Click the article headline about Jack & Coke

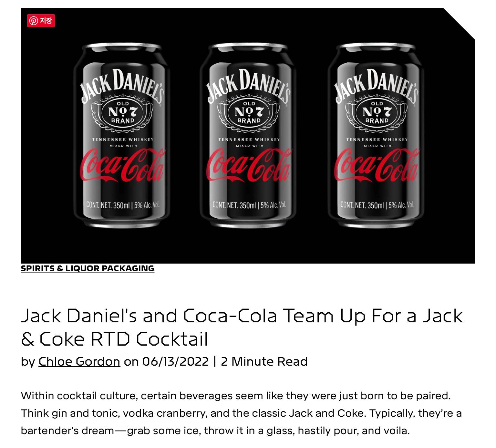(242, 327)
